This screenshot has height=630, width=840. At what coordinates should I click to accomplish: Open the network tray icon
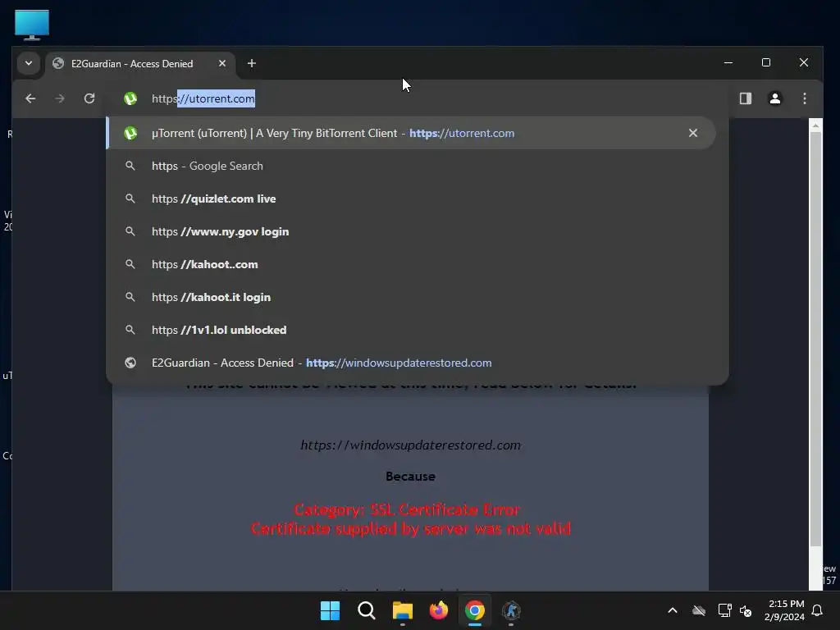725,610
